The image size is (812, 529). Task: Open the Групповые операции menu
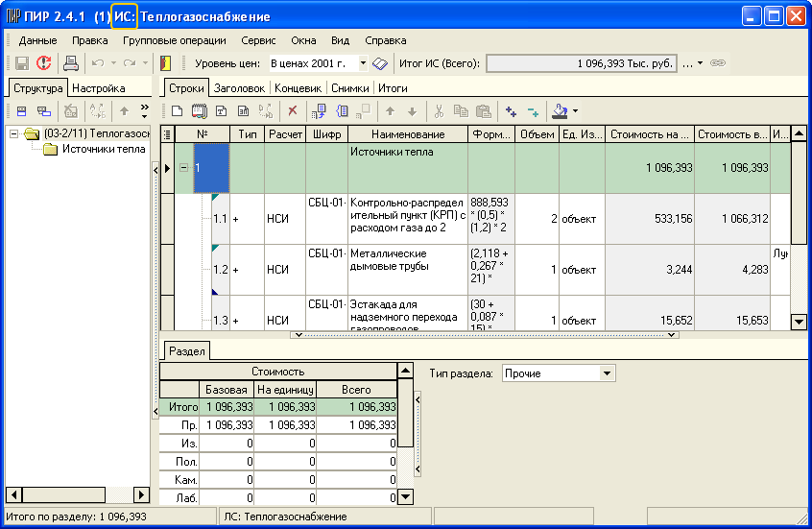174,40
